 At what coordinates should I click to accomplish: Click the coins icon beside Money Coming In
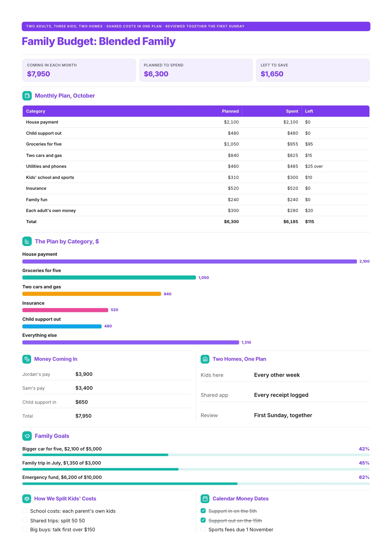(x=27, y=359)
